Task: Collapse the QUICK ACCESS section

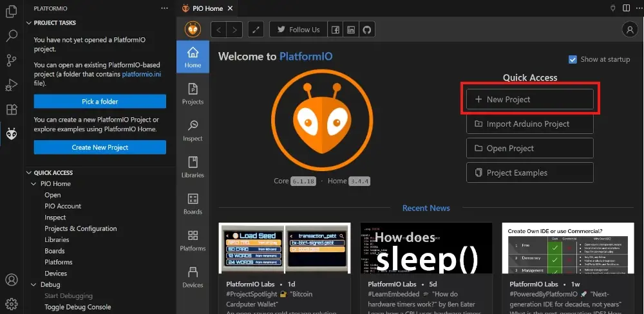Action: tap(29, 172)
